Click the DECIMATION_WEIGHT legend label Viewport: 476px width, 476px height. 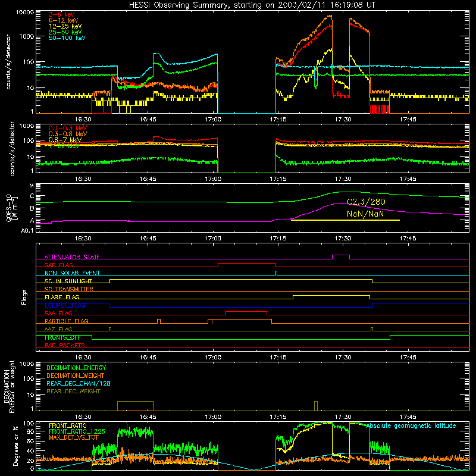point(76,375)
